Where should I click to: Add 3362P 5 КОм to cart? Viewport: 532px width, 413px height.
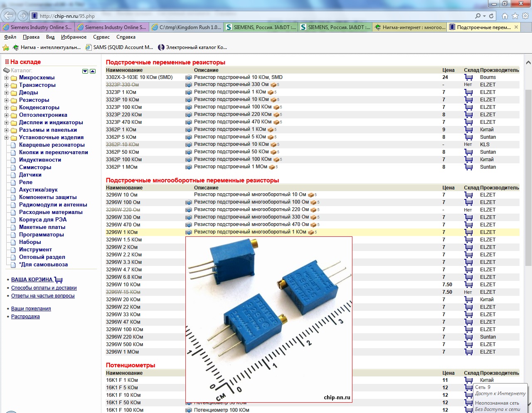[x=468, y=137]
